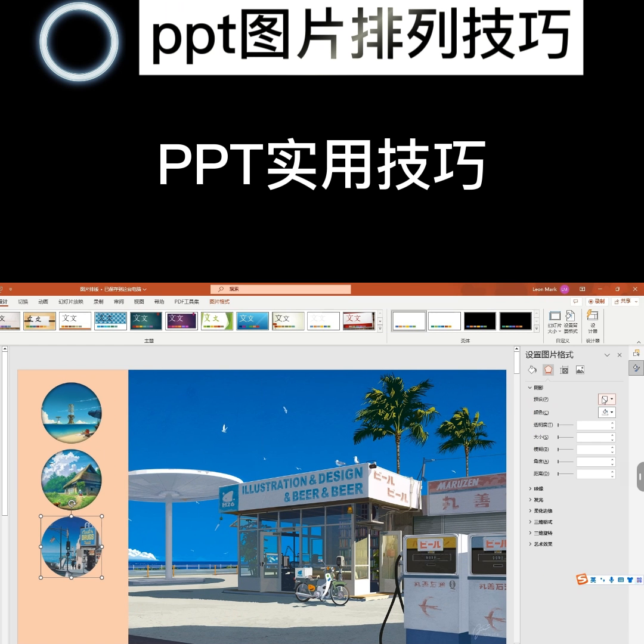Screen dimensions: 644x644
Task: Click the comments speech bubble icon
Action: [576, 302]
